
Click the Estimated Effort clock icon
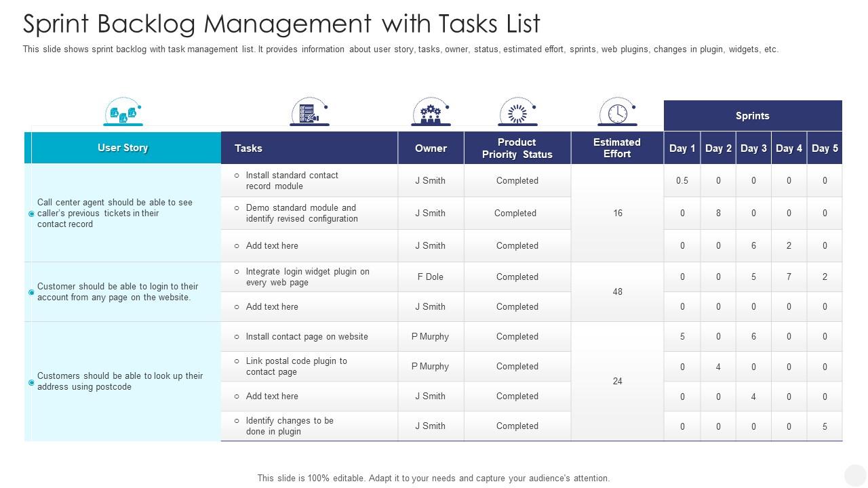(617, 113)
